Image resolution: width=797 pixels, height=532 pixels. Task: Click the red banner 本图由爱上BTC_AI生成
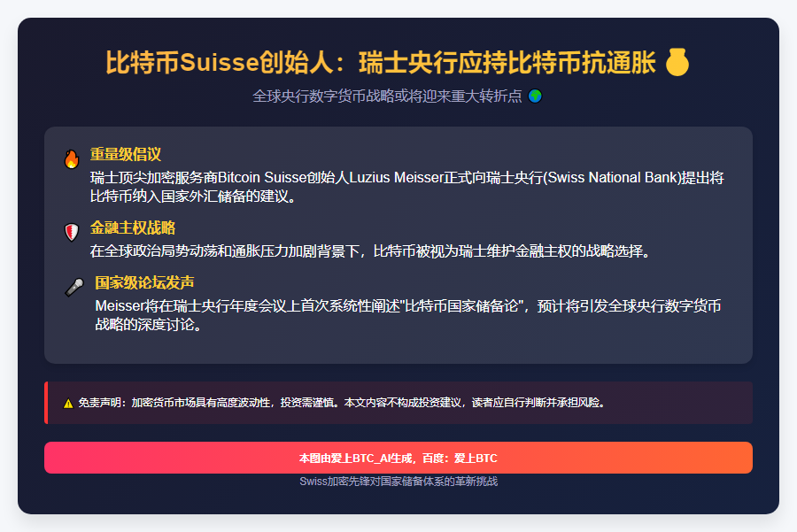[398, 458]
